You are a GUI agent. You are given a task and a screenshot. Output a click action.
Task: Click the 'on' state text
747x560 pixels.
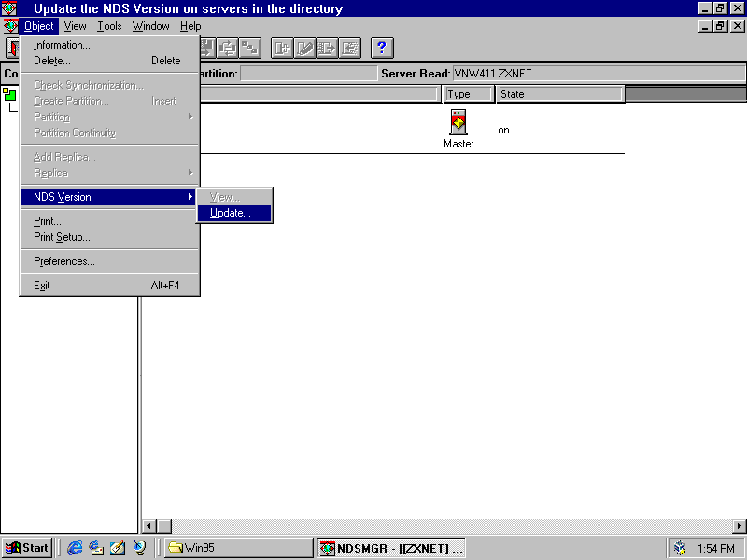tap(503, 131)
